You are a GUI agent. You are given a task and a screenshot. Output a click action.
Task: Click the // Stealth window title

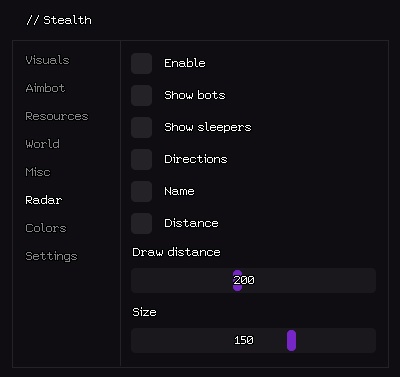(59, 20)
